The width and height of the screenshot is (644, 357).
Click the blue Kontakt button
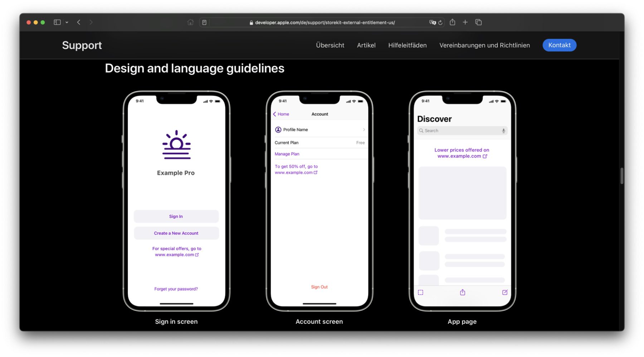(559, 45)
